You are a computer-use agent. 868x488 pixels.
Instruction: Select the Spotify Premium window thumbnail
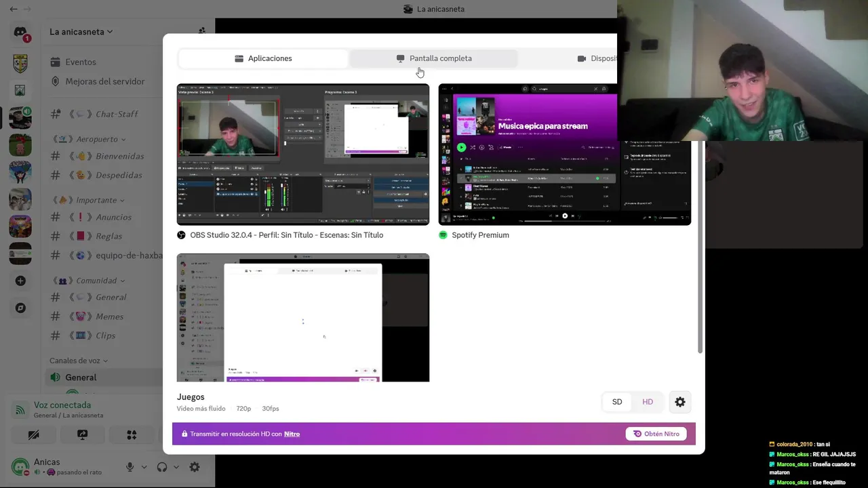pyautogui.click(x=565, y=155)
